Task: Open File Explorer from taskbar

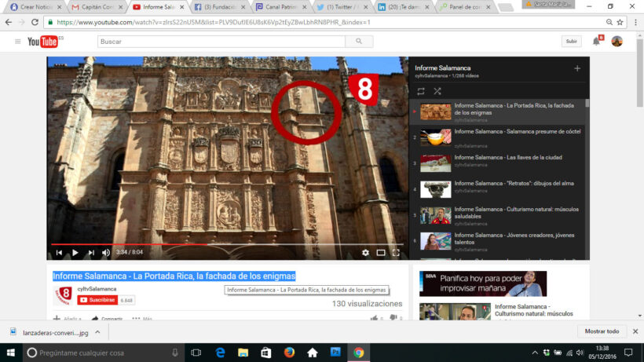Action: click(x=243, y=353)
